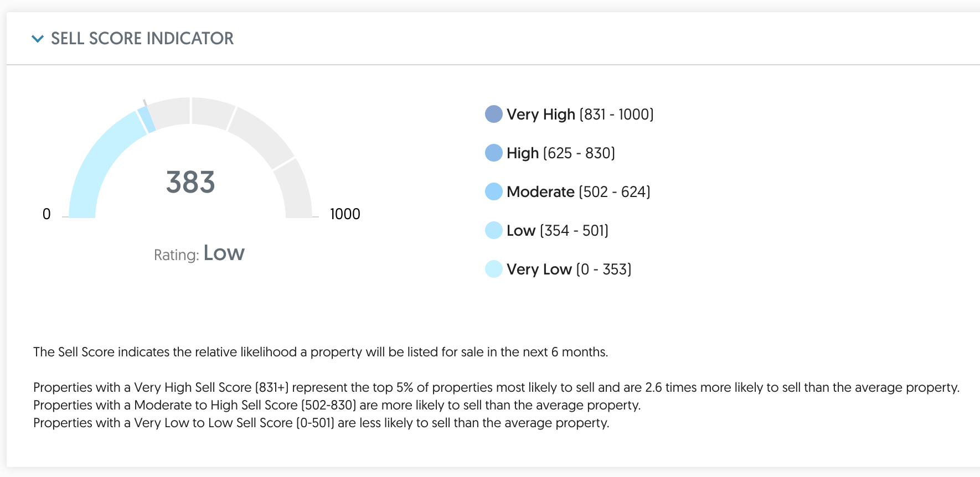Click the High legend color dot

(x=493, y=153)
